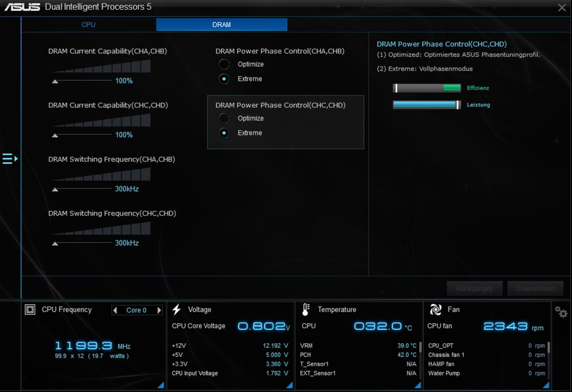
Task: Open the sidebar menu expander icon
Action: 10,159
